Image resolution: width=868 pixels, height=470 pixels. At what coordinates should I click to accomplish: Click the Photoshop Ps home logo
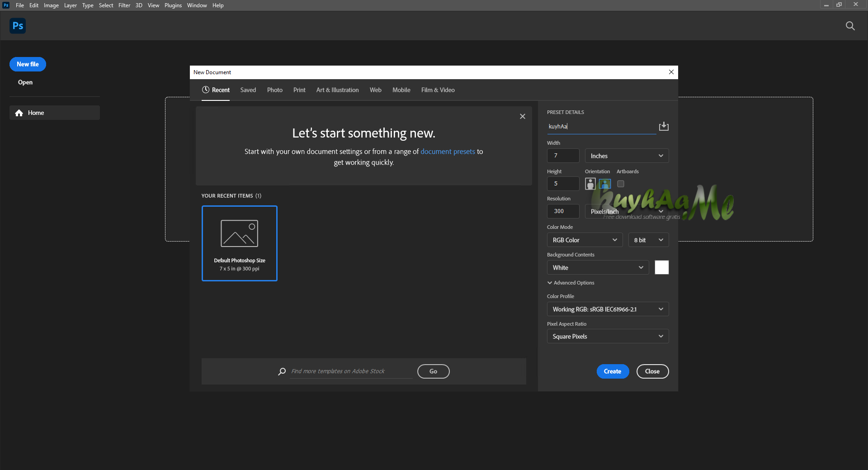click(18, 26)
